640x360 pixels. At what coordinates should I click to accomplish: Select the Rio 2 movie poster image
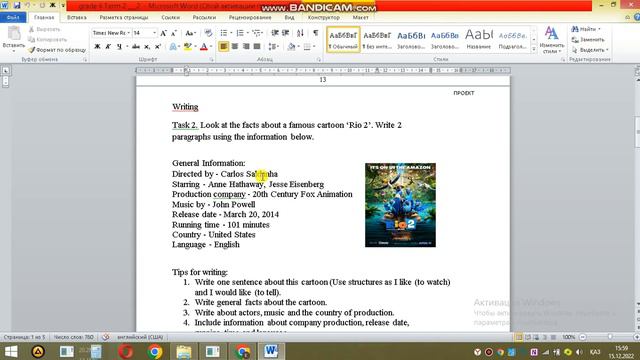click(400, 205)
